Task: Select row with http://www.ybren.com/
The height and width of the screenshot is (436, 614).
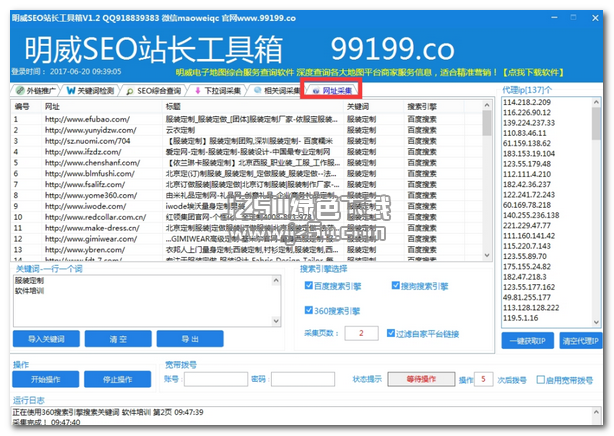Action: pyautogui.click(x=247, y=250)
